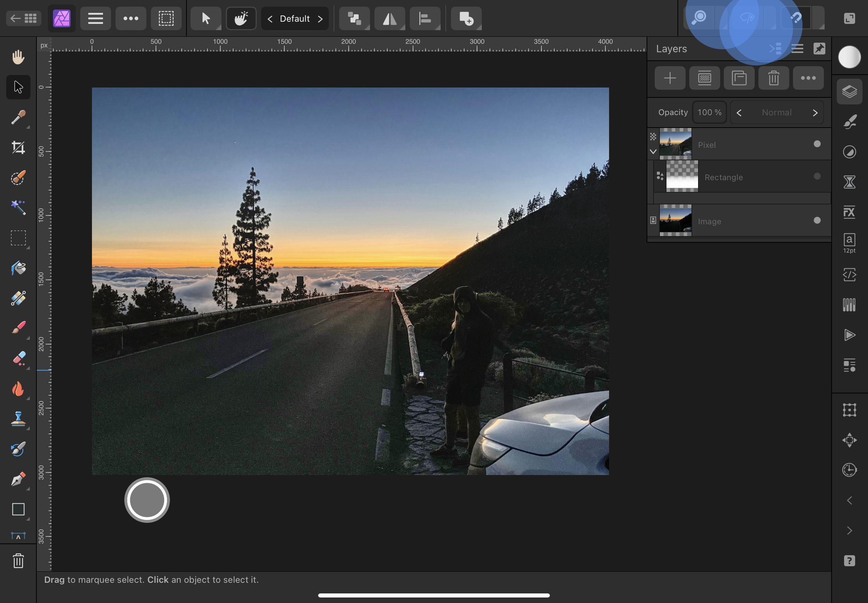Screen dimensions: 868x603
Task: Click the Mask layer button
Action: pos(704,78)
